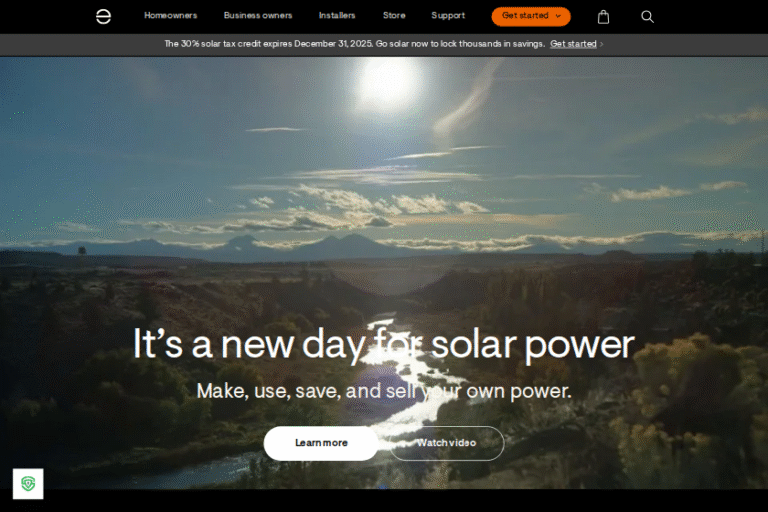Viewport: 768px width, 512px height.
Task: Click the sun in hero video
Action: [x=387, y=83]
